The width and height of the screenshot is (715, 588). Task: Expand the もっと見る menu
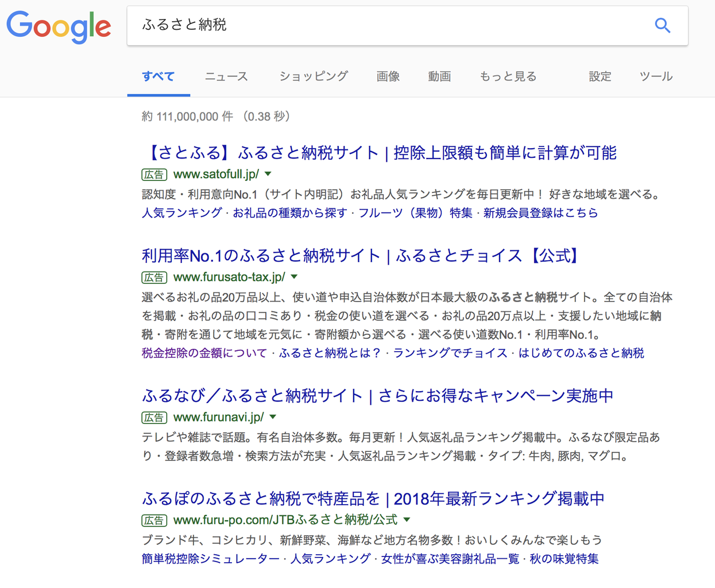coord(508,76)
